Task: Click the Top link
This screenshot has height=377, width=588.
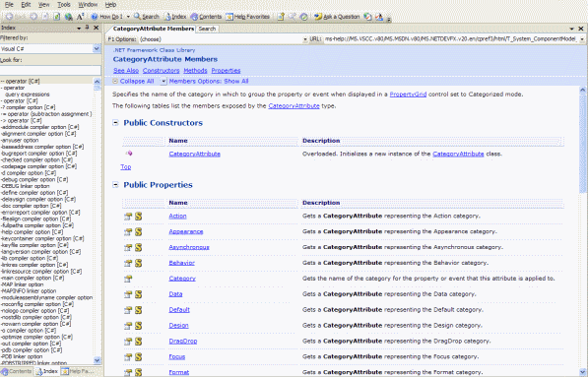Action: tap(126, 166)
